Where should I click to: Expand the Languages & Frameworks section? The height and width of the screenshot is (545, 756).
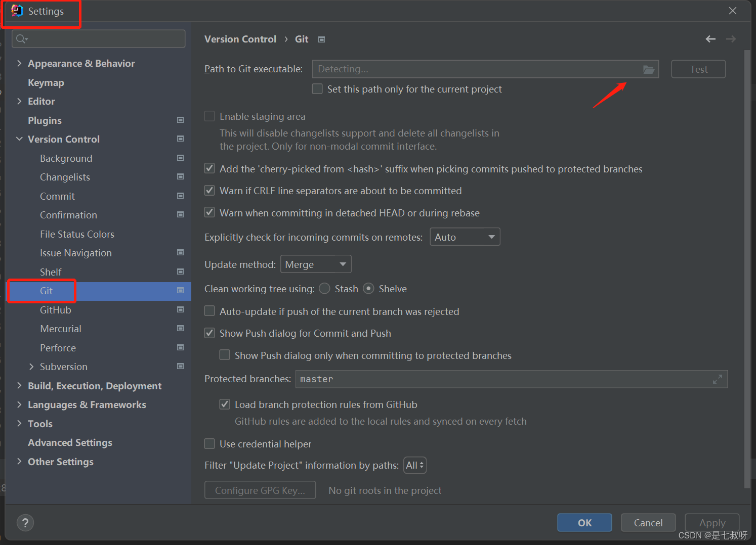pos(19,404)
